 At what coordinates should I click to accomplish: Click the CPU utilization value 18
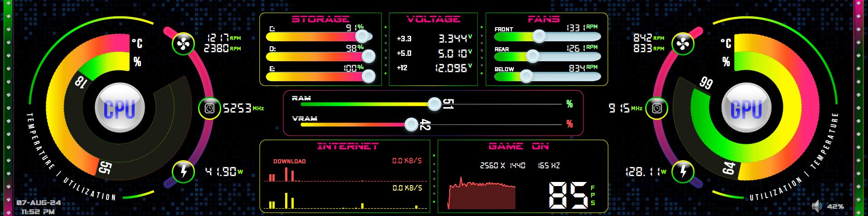point(81,82)
